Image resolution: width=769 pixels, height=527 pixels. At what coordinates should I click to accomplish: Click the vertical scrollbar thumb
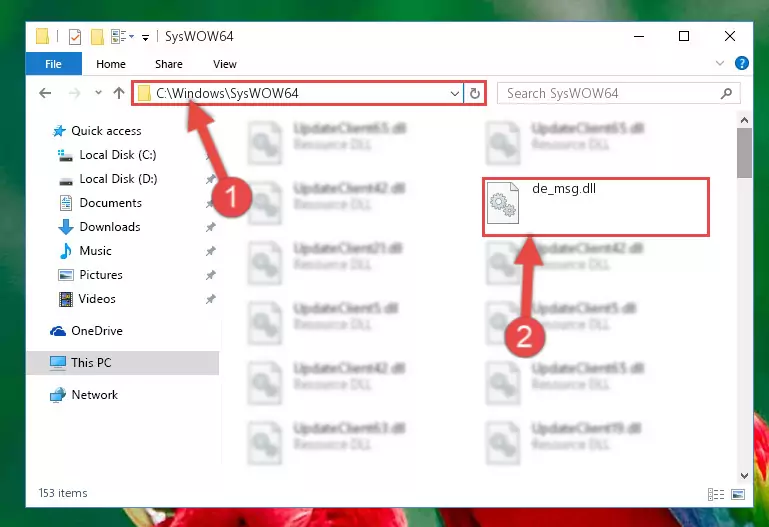744,153
